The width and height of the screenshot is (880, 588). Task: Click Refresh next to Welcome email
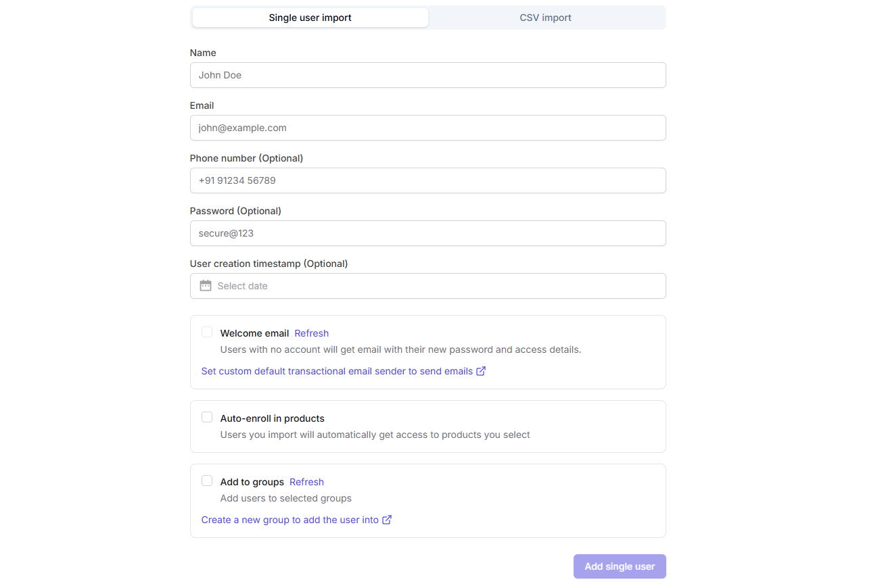(311, 333)
